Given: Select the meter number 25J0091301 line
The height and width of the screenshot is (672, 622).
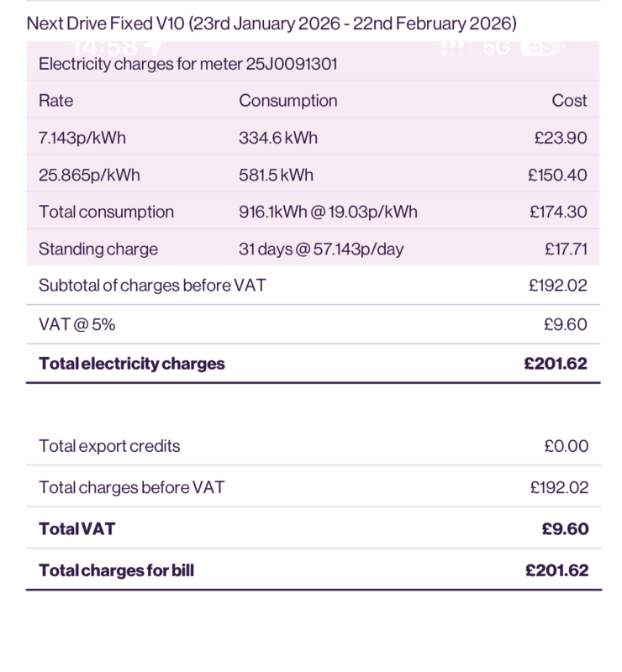Looking at the screenshot, I should [188, 63].
